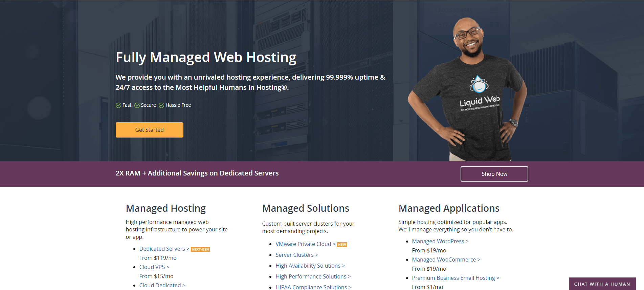
Task: Click the Shop Now button
Action: pyautogui.click(x=494, y=174)
